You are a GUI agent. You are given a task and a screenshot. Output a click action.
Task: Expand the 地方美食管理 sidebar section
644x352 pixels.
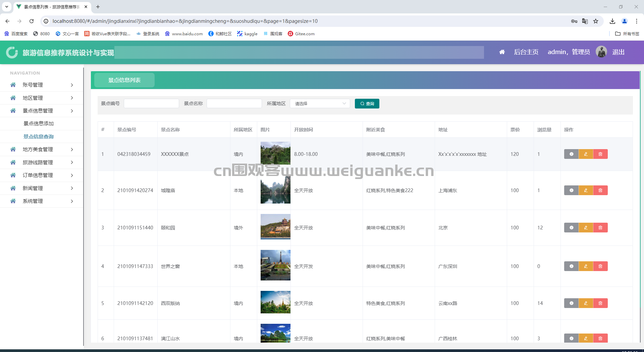[42, 149]
